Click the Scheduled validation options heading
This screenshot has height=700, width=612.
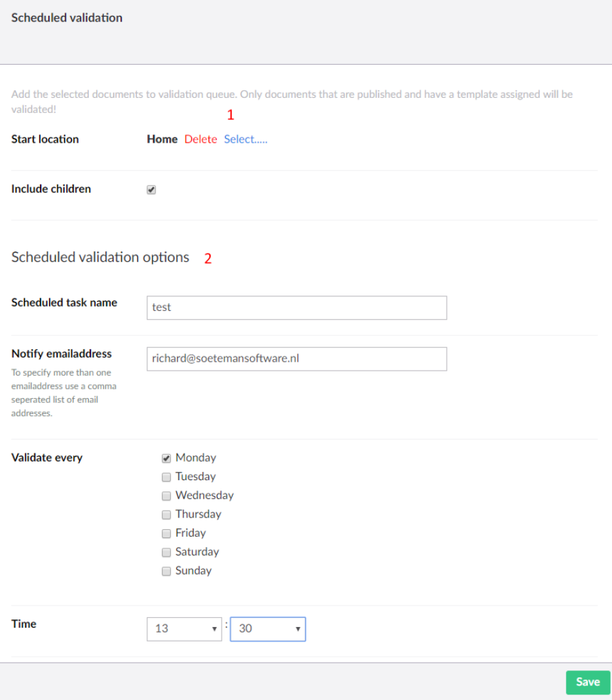pyautogui.click(x=101, y=257)
